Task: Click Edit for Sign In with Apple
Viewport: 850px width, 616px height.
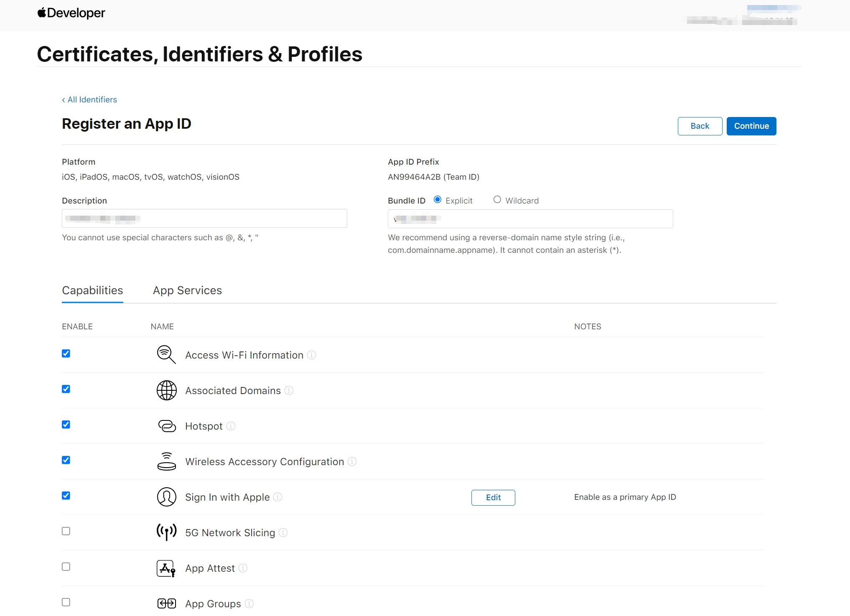Action: [x=493, y=497]
